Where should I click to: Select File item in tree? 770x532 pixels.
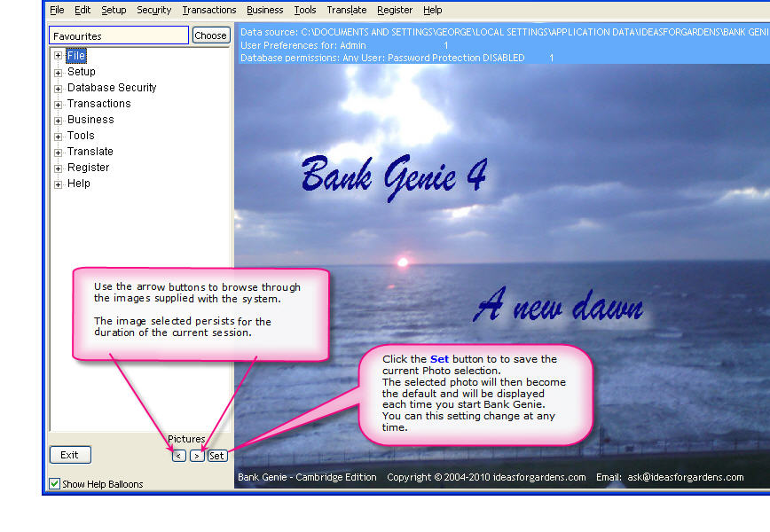point(76,56)
